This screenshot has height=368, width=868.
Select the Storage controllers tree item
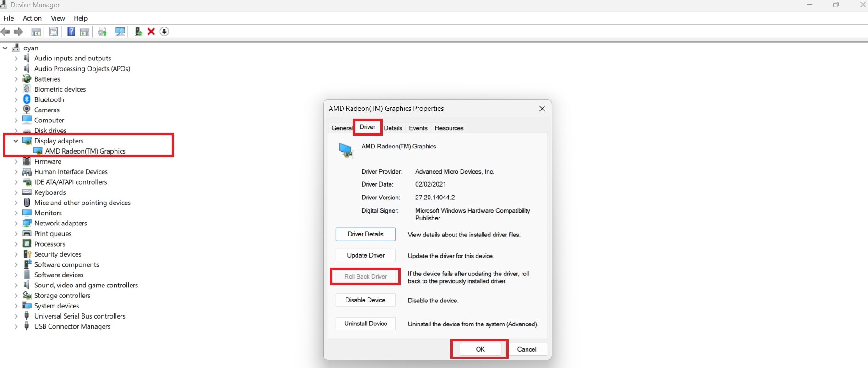[x=62, y=295]
